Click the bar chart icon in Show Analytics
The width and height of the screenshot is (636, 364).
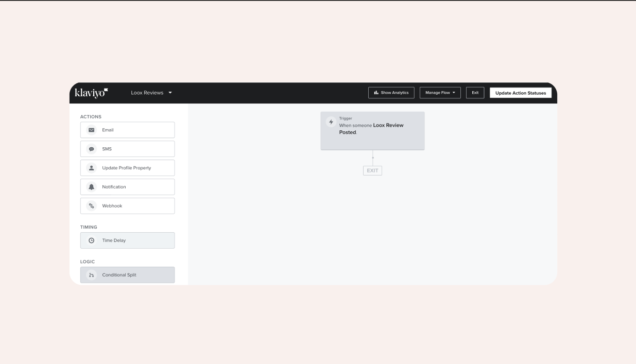pyautogui.click(x=376, y=93)
